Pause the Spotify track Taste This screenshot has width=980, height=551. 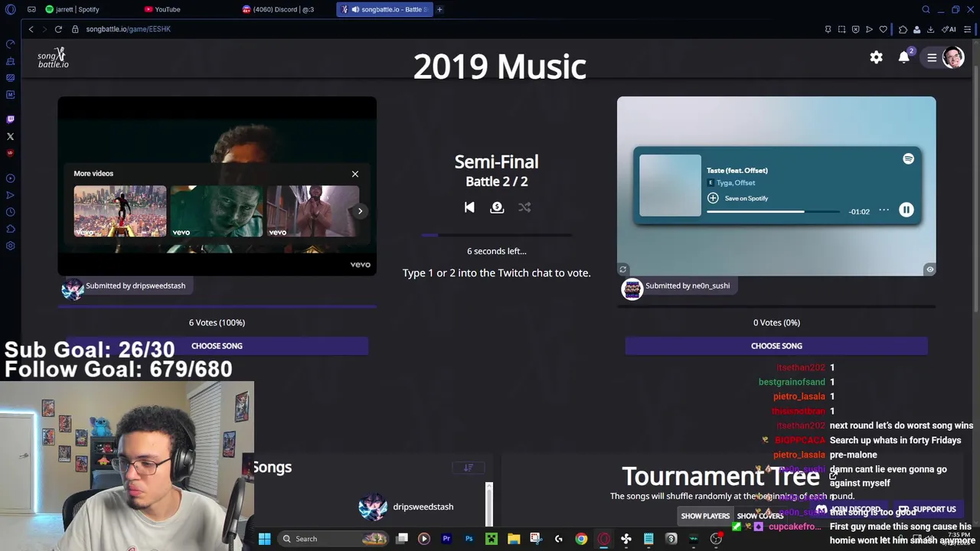click(906, 210)
